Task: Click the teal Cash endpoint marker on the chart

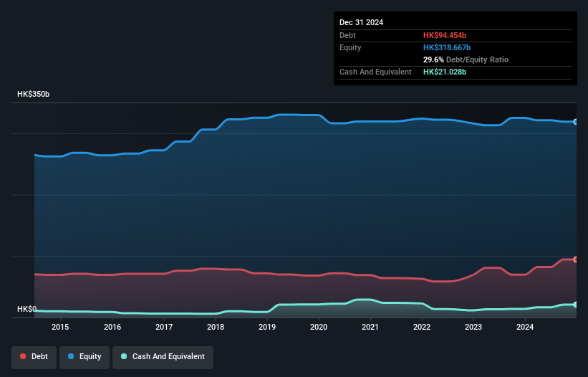Action: click(576, 305)
